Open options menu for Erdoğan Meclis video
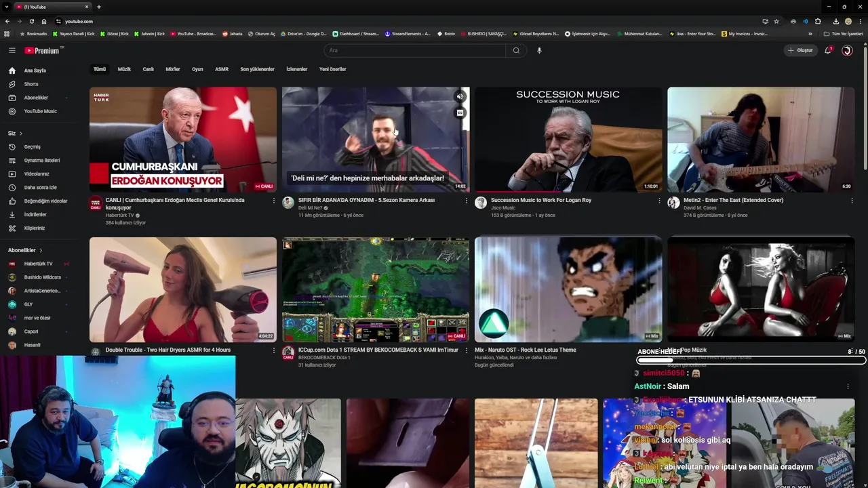The image size is (868, 488). pyautogui.click(x=274, y=201)
